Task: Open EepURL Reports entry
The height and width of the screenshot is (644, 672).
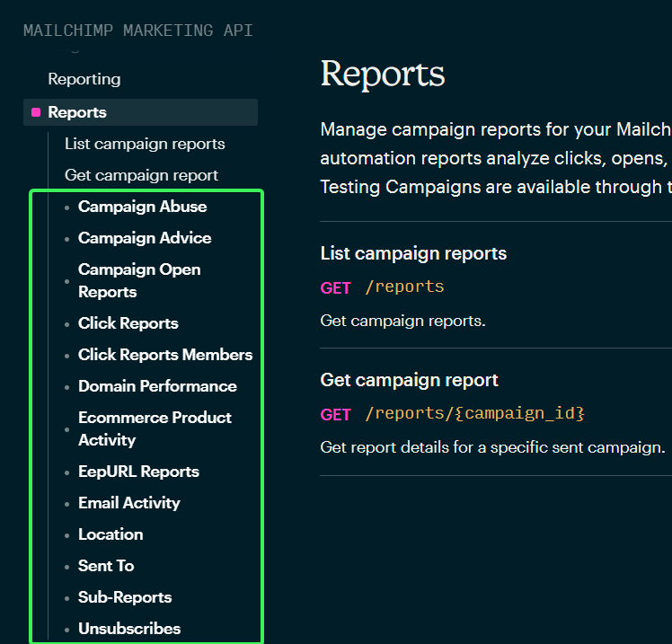Action: [x=138, y=472]
